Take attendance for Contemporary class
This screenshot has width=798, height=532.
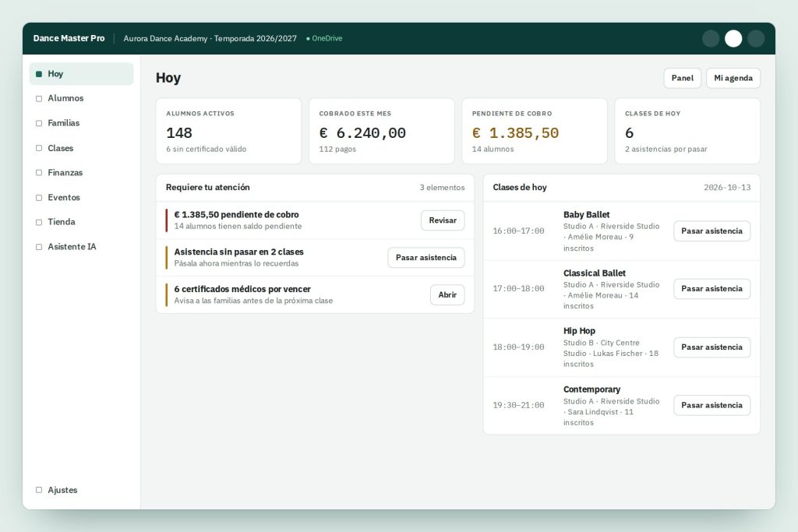[712, 405]
